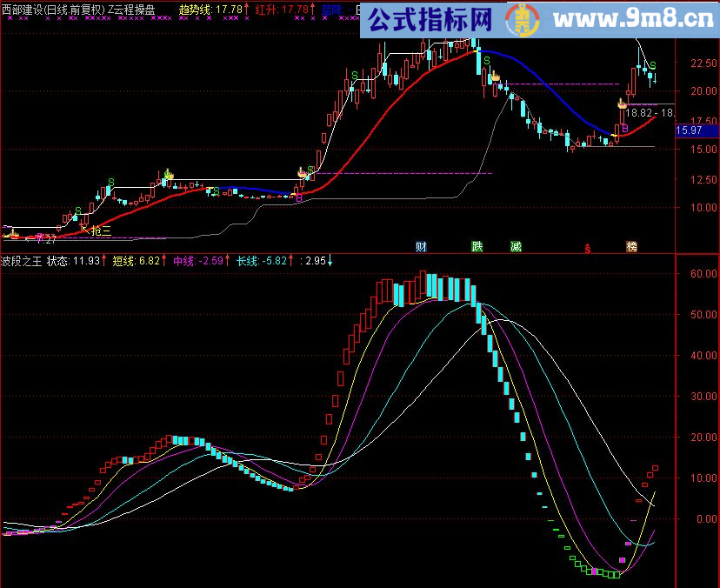Click the stock title 西部建设(日线.前复权)
The height and width of the screenshot is (588, 720).
[53, 10]
